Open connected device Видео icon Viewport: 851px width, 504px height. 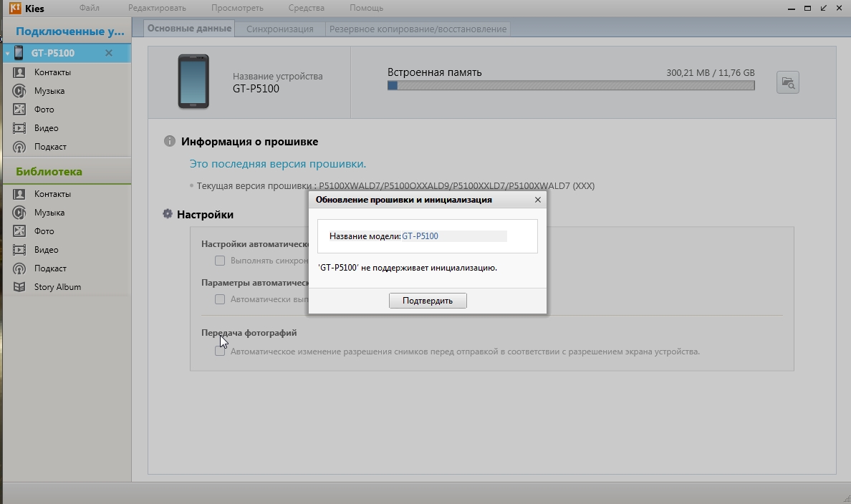[x=19, y=128]
